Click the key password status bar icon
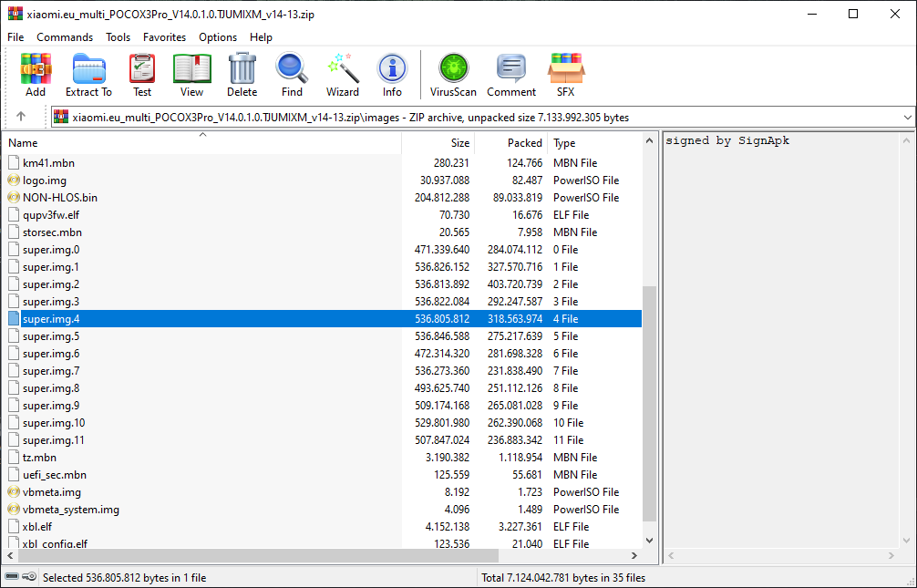 tap(29, 577)
